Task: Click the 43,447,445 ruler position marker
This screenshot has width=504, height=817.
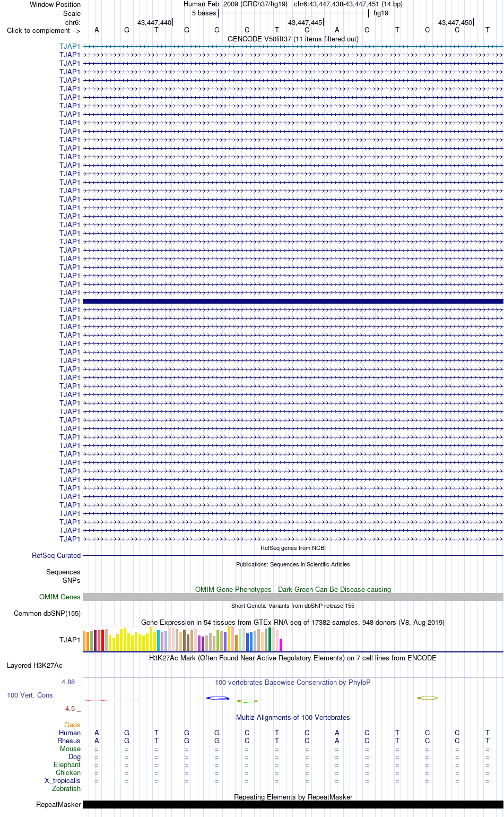Action: [x=305, y=22]
